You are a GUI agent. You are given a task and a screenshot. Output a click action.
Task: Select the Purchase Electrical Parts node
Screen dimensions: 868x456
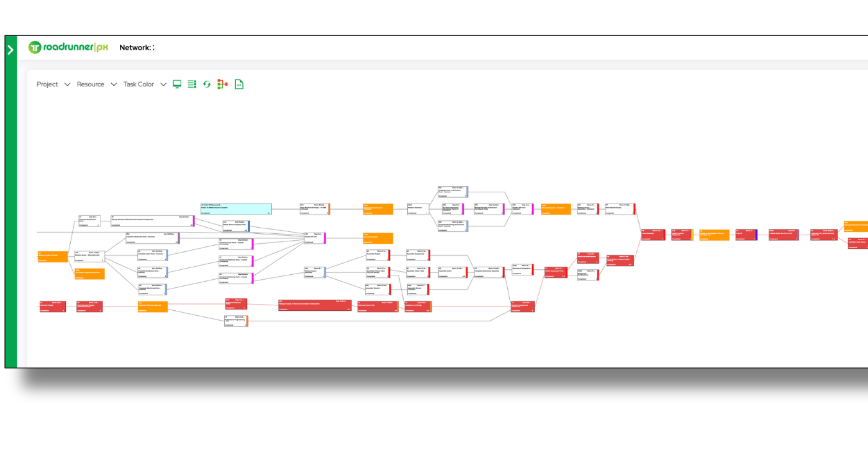(x=236, y=304)
